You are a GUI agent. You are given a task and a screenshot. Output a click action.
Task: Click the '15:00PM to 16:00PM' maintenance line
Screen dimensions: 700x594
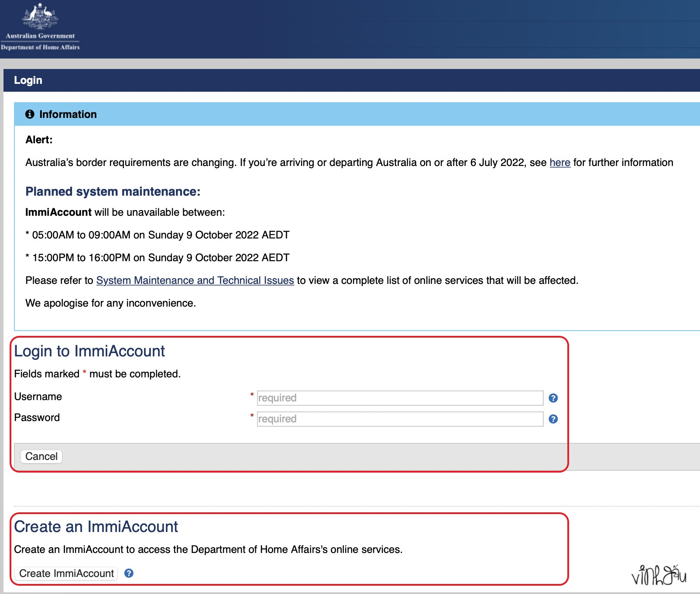click(x=158, y=258)
